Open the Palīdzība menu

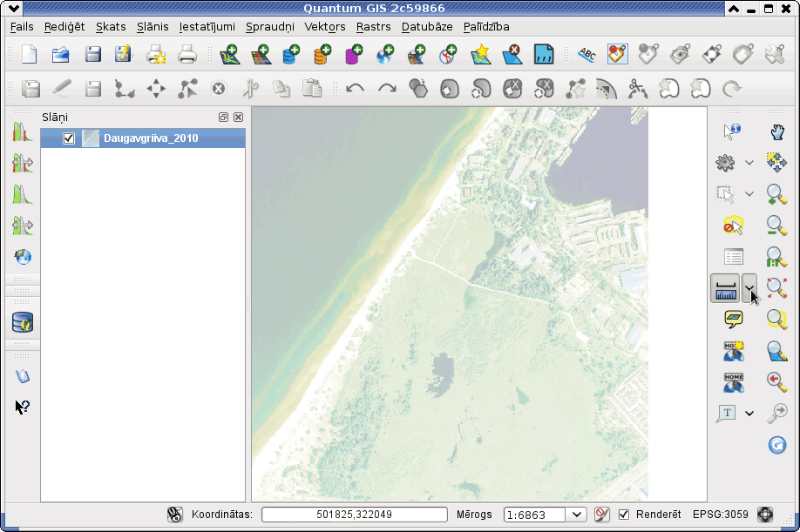pos(486,26)
